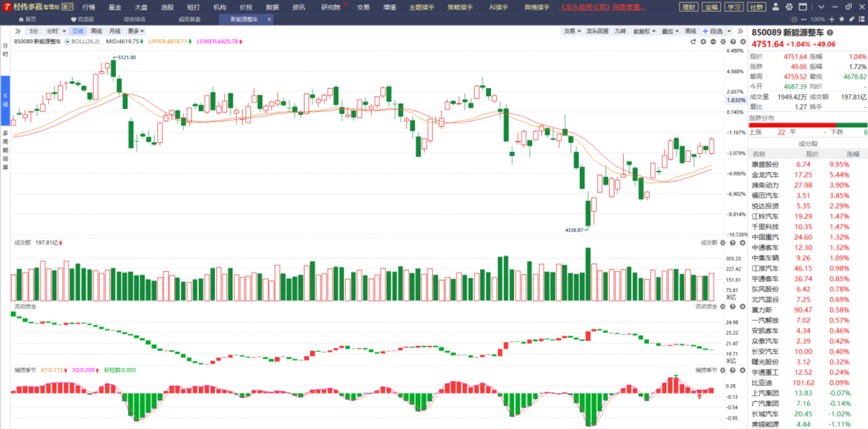Screen dimensions: 868x429
Task: Select the 5分 timeframe
Action: click(x=34, y=31)
